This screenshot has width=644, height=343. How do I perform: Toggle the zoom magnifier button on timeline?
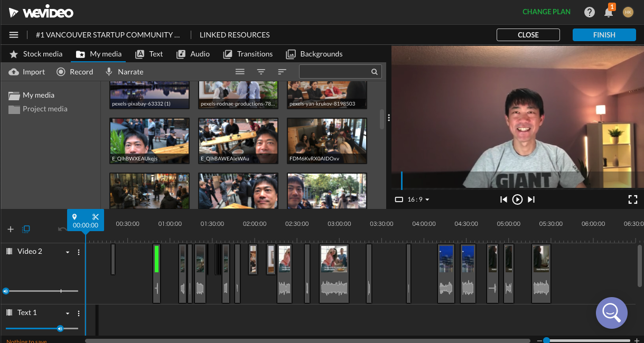611,313
